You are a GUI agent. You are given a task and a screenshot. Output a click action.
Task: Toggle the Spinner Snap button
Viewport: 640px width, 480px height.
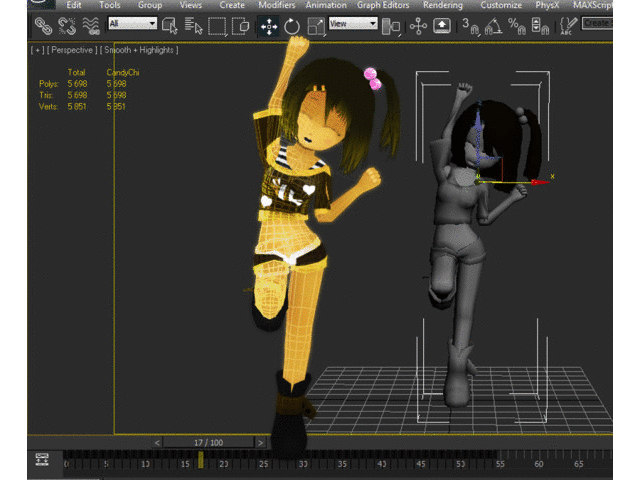pyautogui.click(x=540, y=27)
